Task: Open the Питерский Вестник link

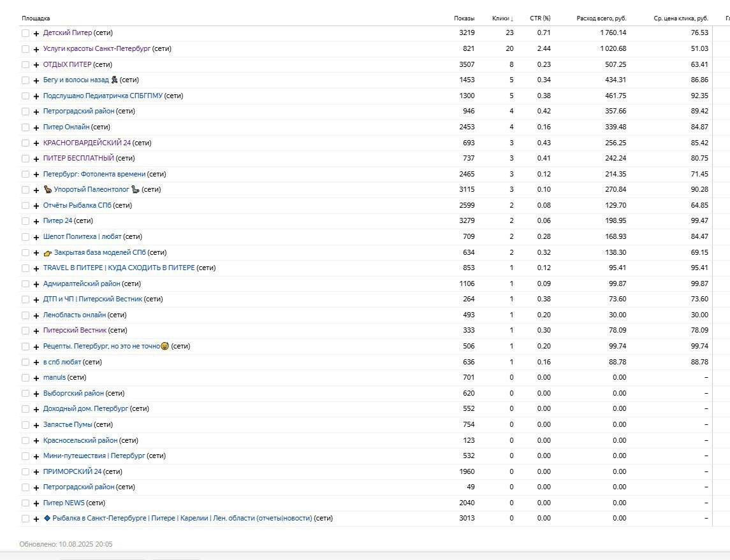Action: click(75, 330)
